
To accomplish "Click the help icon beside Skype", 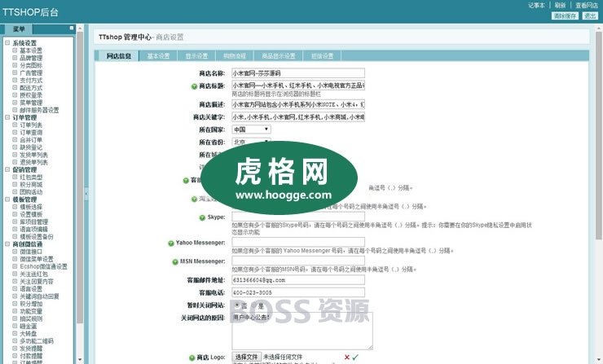I will [202, 217].
